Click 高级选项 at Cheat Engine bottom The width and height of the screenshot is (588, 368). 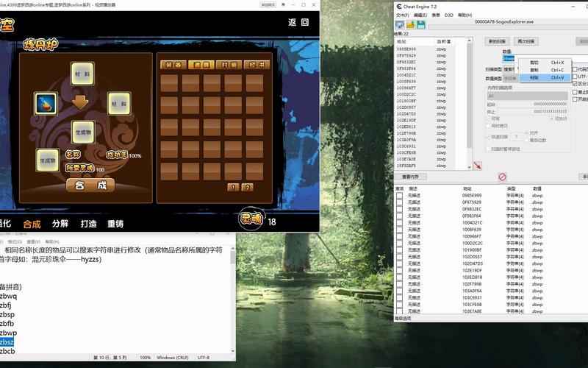(403, 319)
